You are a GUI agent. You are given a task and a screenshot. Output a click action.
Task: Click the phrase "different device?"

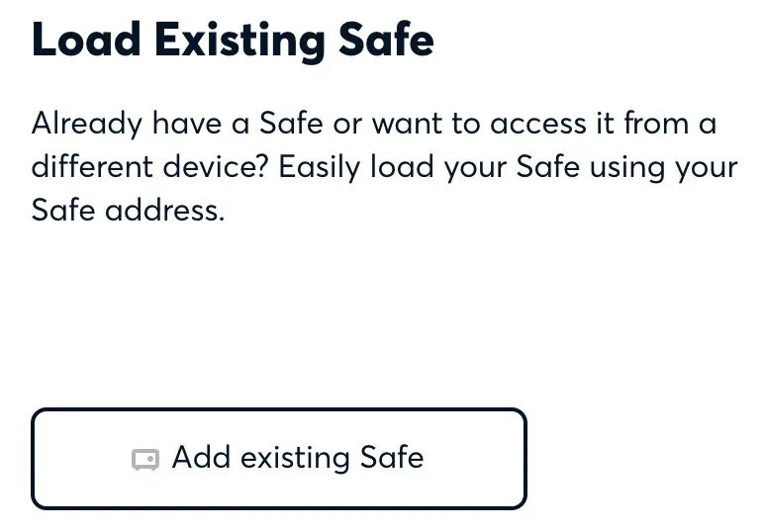pos(150,167)
